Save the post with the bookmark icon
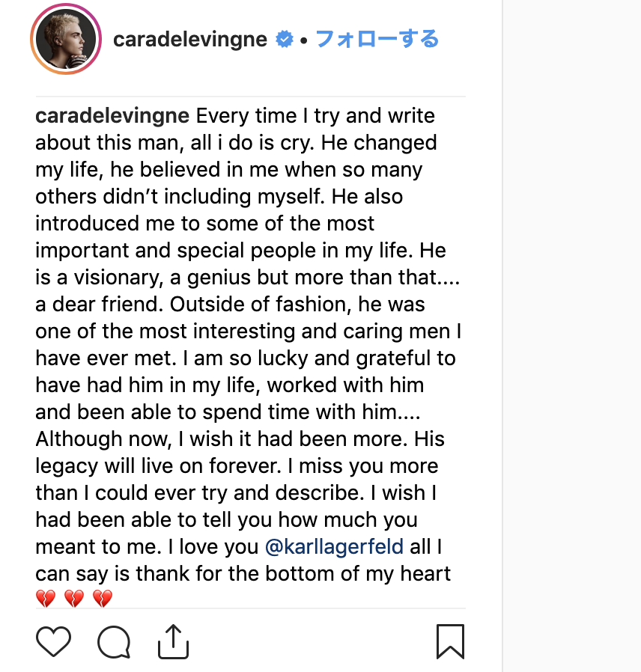The image size is (641, 672). pyautogui.click(x=450, y=641)
